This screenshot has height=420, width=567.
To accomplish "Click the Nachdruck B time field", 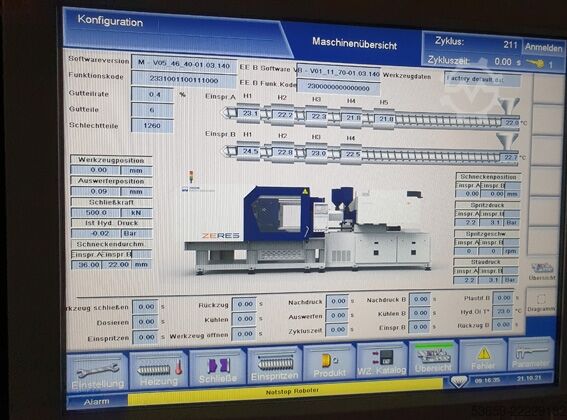I will pos(420,299).
